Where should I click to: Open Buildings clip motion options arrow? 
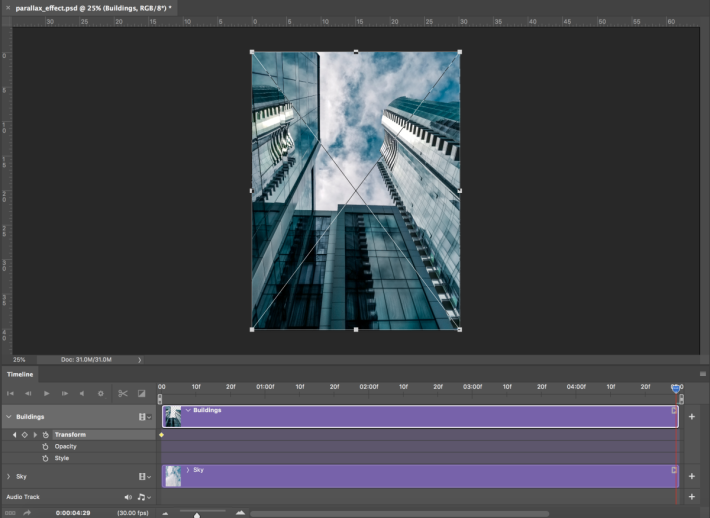[x=674, y=410]
